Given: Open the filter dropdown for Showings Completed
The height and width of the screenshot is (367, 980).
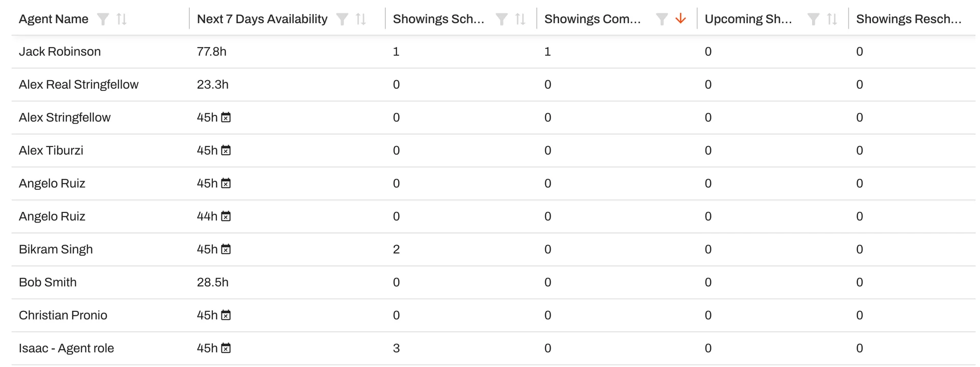Looking at the screenshot, I should pyautogui.click(x=661, y=19).
